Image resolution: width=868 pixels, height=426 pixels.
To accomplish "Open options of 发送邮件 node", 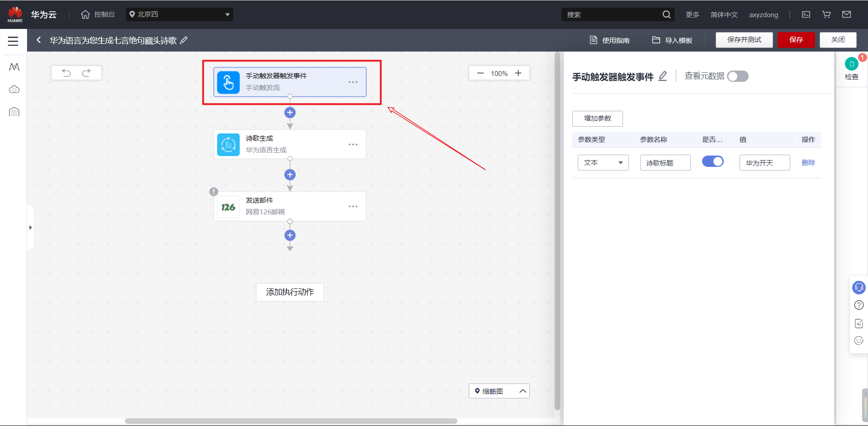I will coord(353,206).
